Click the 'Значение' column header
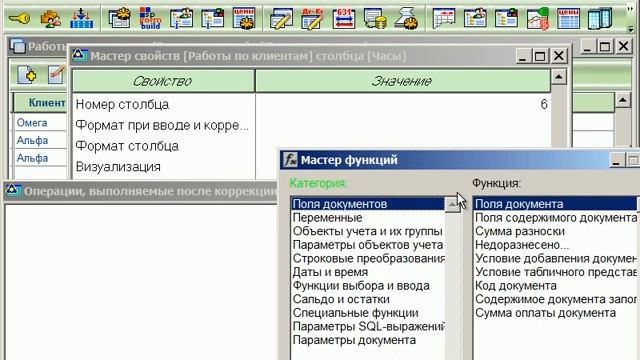Image resolution: width=640 pixels, height=360 pixels. click(x=402, y=81)
